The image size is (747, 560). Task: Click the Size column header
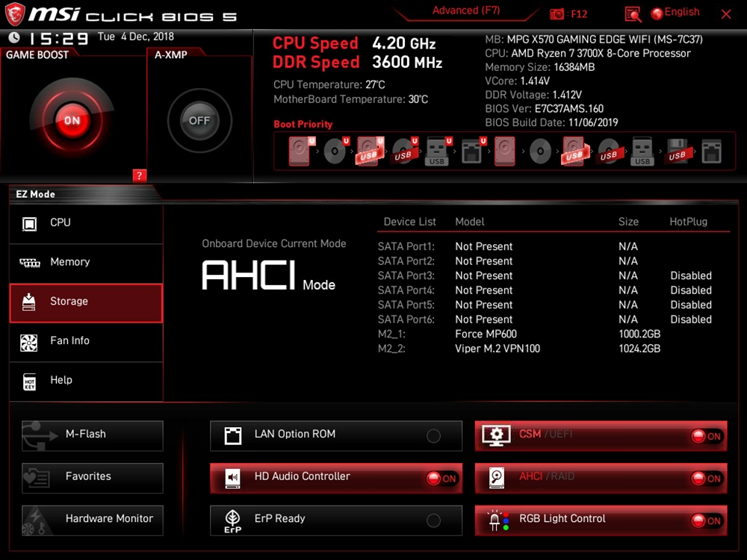[x=628, y=222]
